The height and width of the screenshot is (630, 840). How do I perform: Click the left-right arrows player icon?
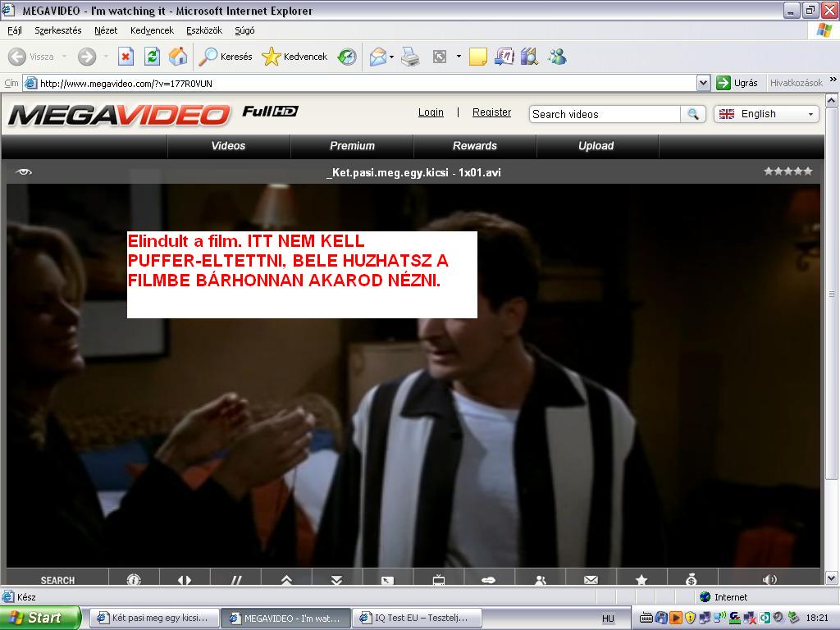point(185,580)
